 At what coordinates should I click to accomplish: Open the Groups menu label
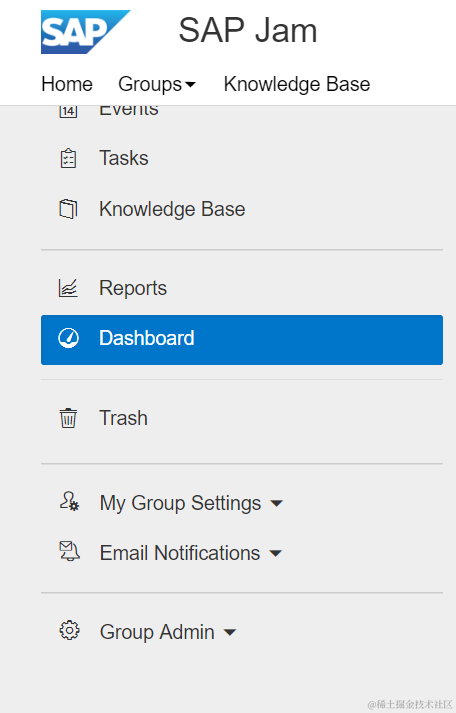pos(150,85)
